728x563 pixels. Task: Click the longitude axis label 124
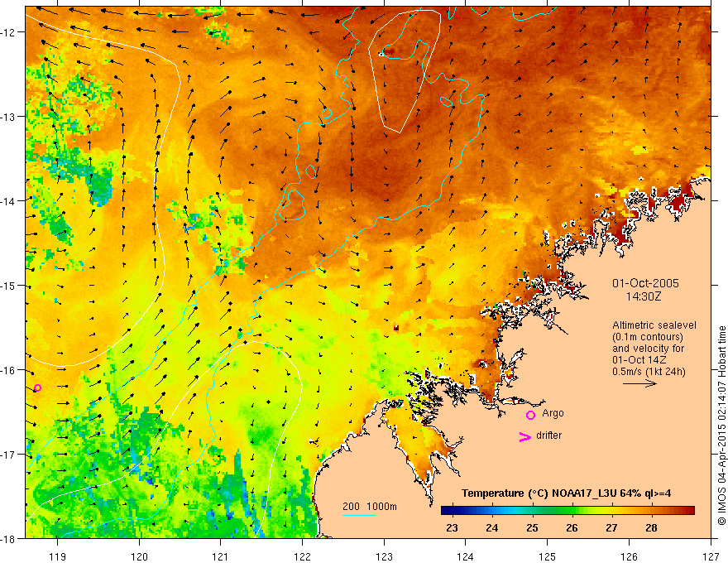[x=466, y=556]
